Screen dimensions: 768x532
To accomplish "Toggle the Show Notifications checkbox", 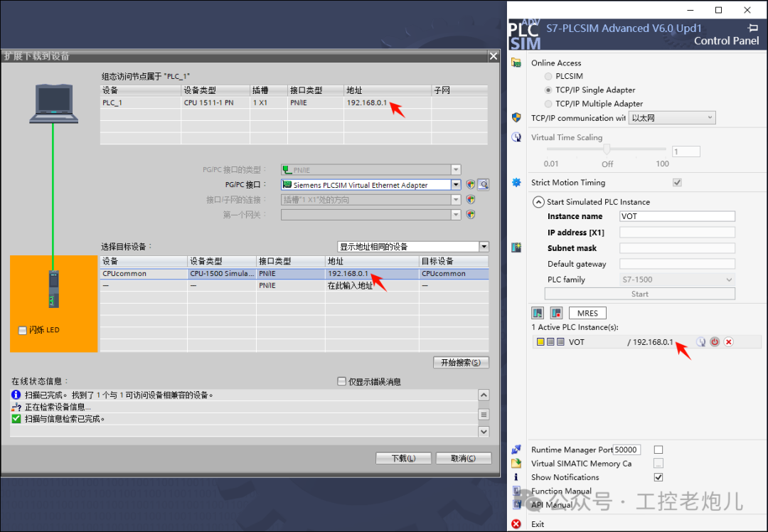I will tap(658, 477).
